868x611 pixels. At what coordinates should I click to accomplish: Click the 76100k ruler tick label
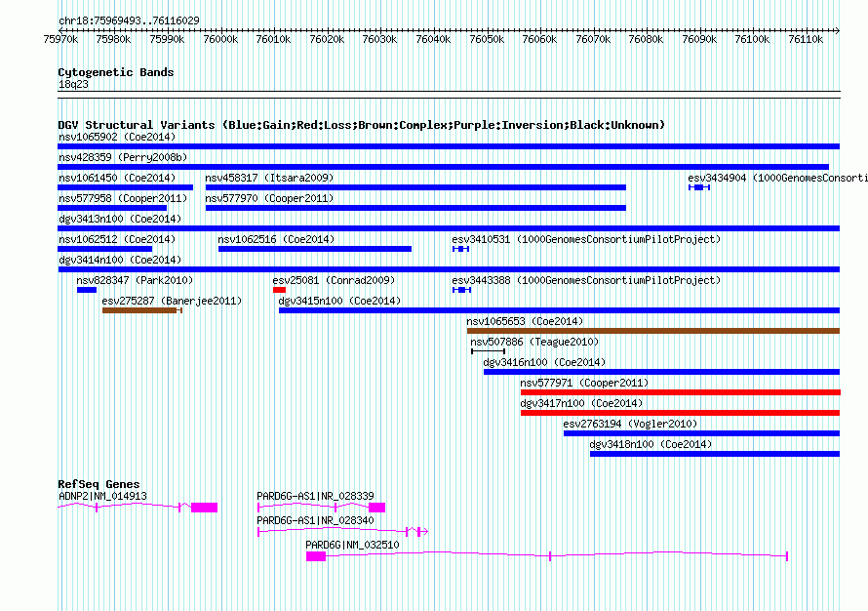pyautogui.click(x=752, y=39)
